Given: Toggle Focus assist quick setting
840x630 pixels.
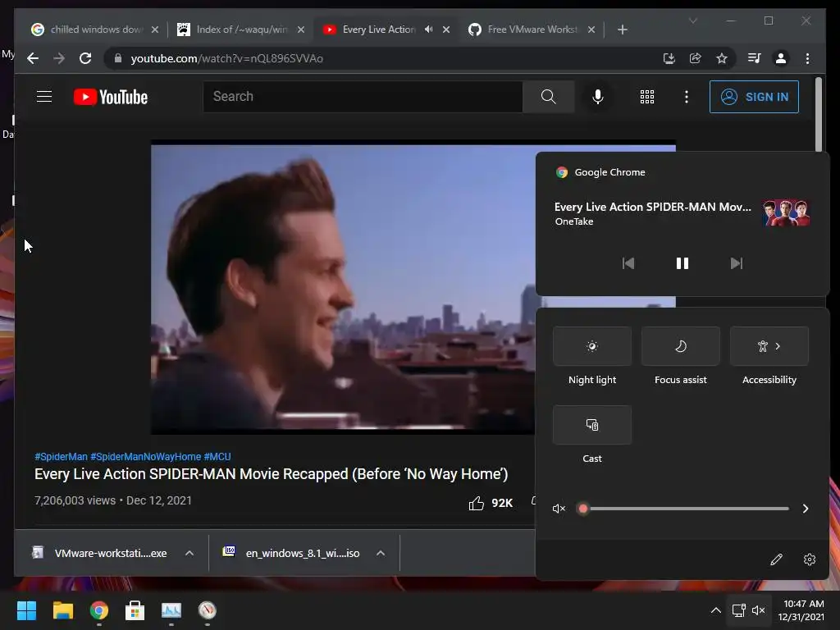Looking at the screenshot, I should [x=680, y=346].
